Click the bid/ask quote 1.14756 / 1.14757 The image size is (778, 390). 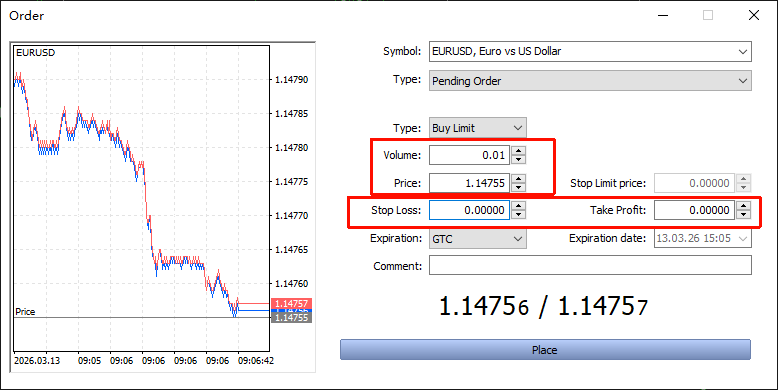pos(544,307)
